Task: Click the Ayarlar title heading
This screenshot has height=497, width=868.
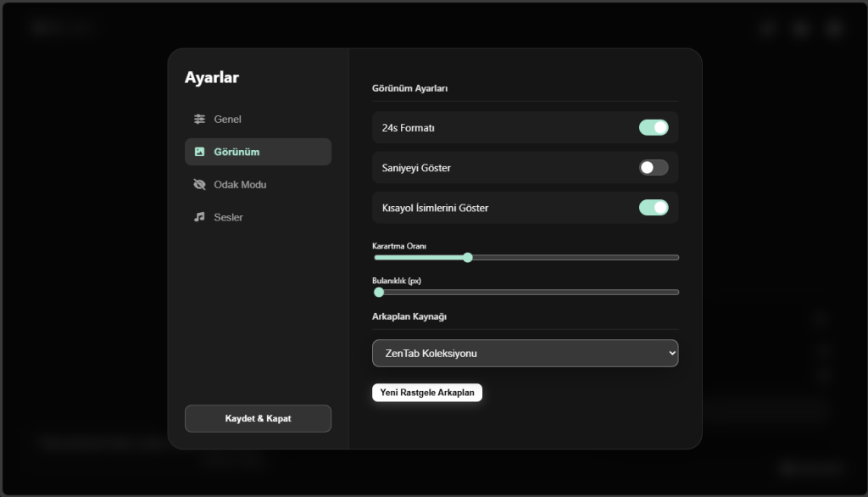Action: click(x=212, y=78)
